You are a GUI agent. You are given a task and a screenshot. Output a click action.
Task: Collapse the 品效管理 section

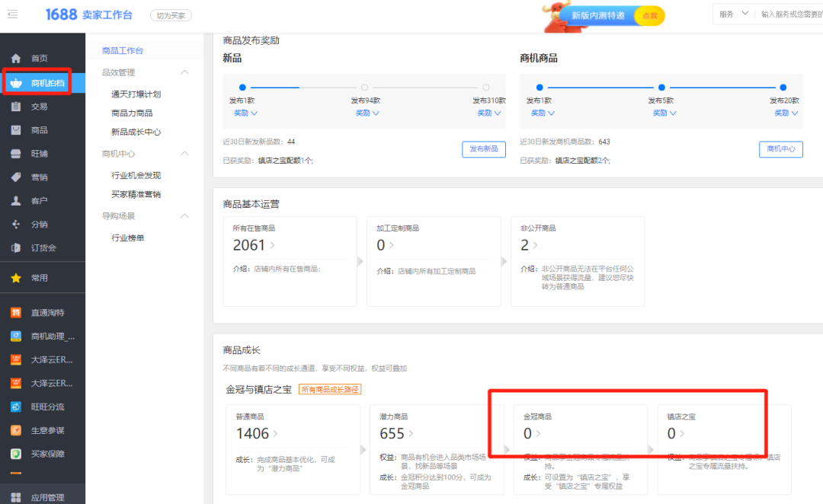pyautogui.click(x=184, y=72)
